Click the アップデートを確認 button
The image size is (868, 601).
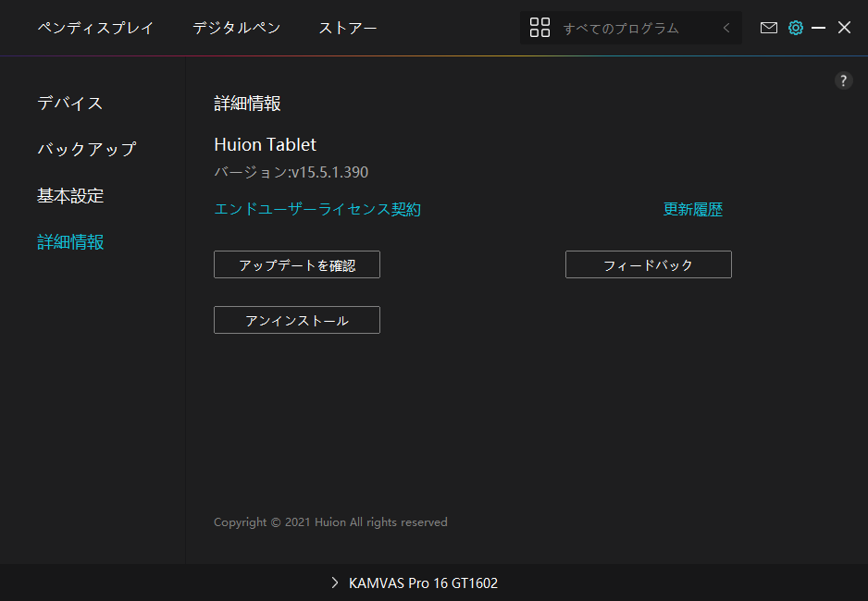(x=297, y=264)
